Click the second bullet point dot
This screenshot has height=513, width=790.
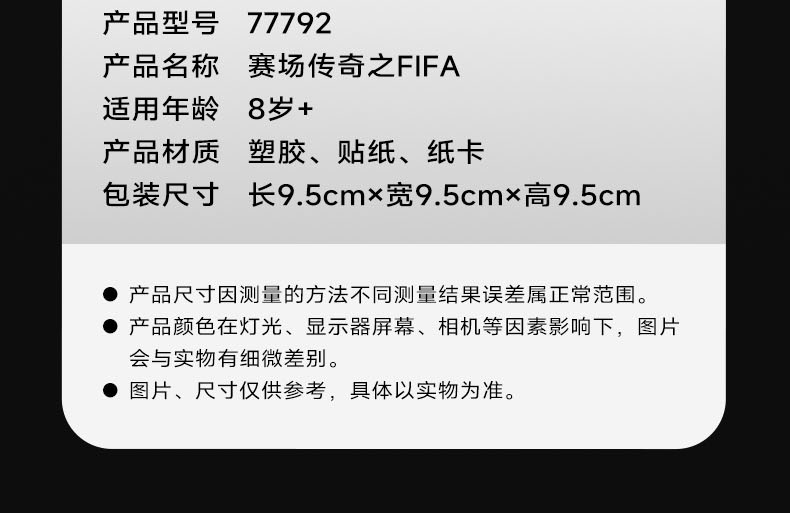click(x=110, y=327)
